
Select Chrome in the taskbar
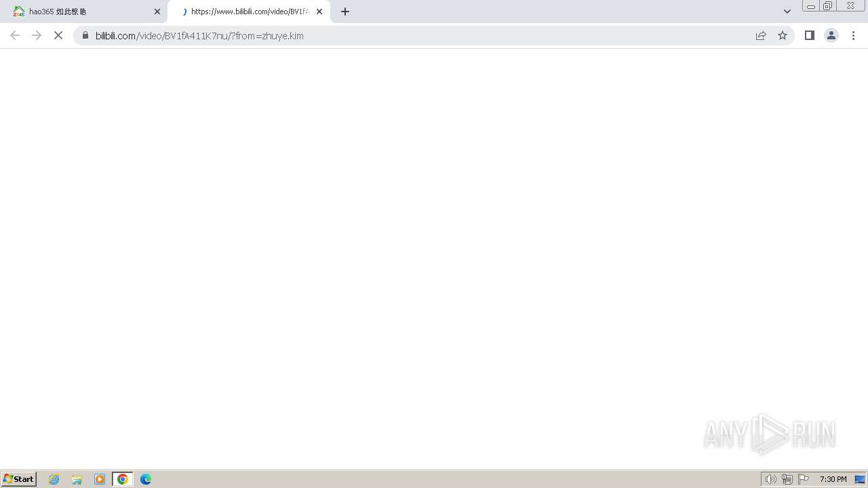123,479
